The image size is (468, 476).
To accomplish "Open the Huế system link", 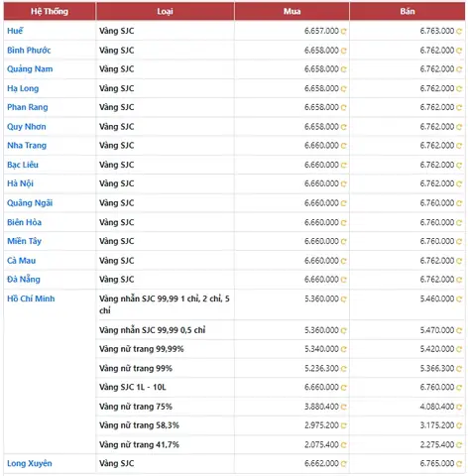I will [15, 31].
